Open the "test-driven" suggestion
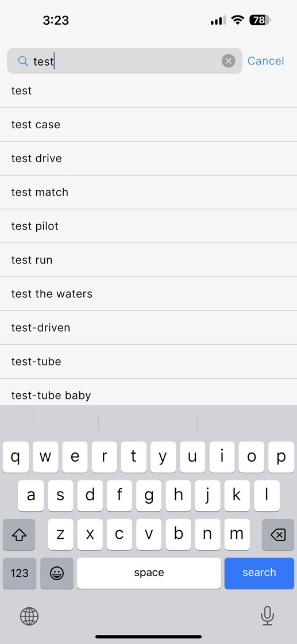Image resolution: width=297 pixels, height=644 pixels. click(x=148, y=328)
